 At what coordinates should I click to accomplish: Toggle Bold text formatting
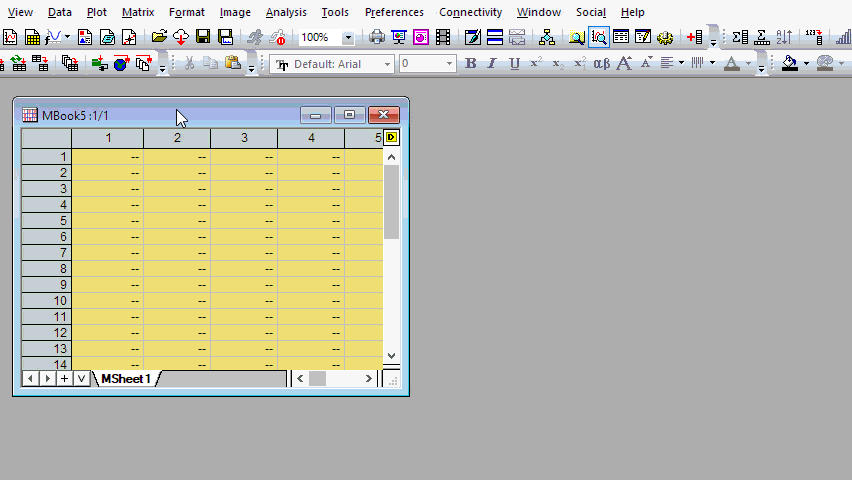point(471,64)
